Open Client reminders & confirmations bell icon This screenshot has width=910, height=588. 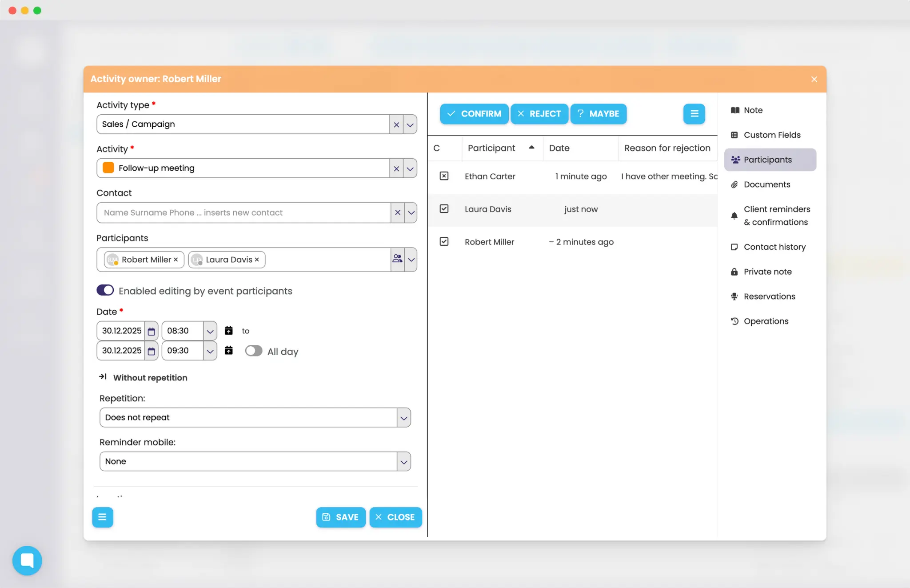(734, 216)
